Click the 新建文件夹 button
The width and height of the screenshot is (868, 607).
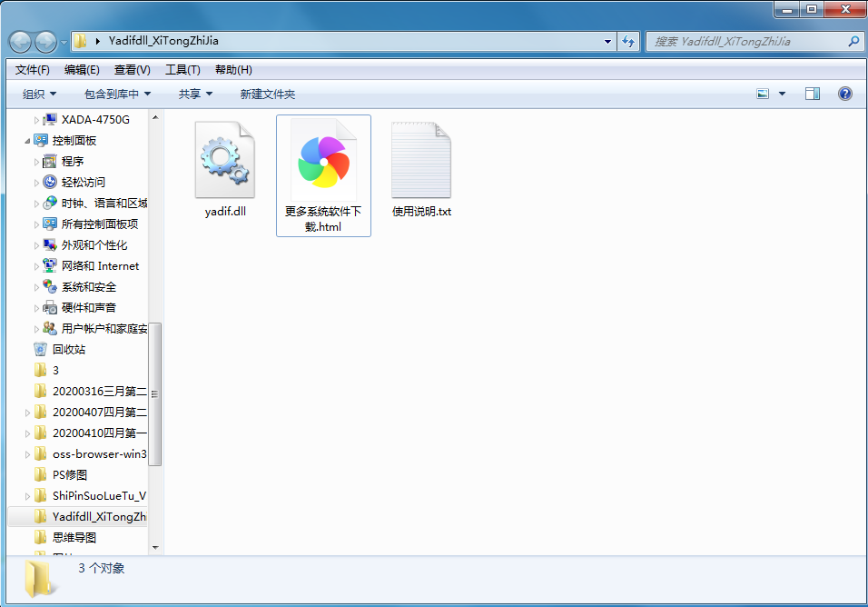268,95
